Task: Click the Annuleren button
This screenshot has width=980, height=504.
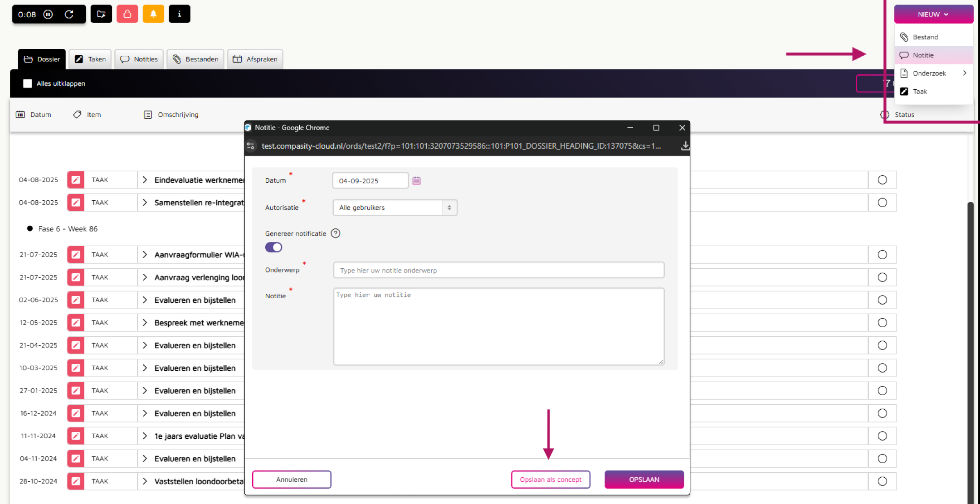Action: click(292, 480)
